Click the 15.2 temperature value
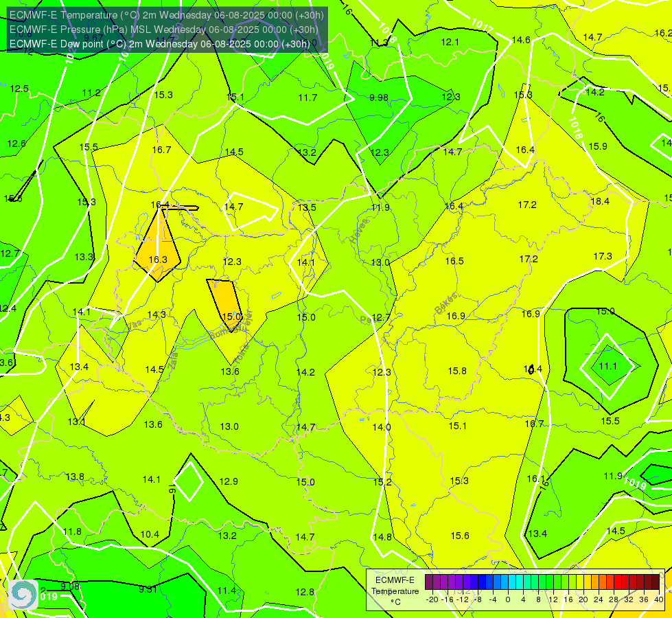Image resolution: width=672 pixels, height=618 pixels. [382, 483]
